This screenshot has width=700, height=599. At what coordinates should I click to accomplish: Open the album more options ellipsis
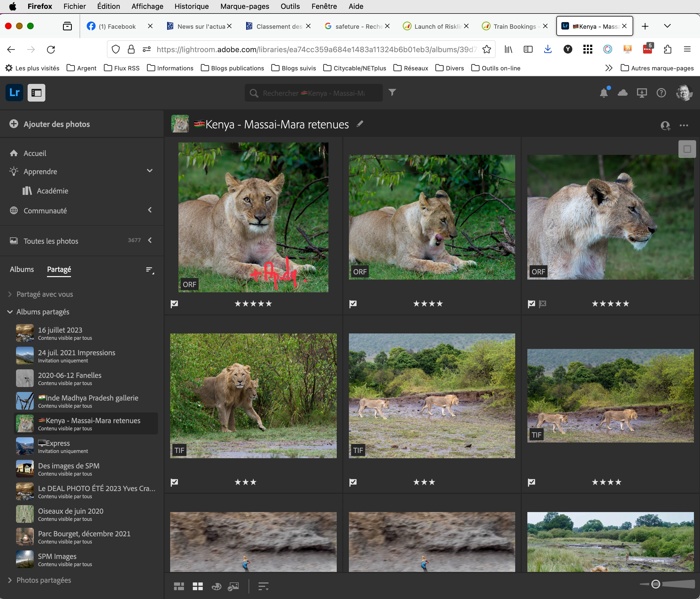coord(684,125)
